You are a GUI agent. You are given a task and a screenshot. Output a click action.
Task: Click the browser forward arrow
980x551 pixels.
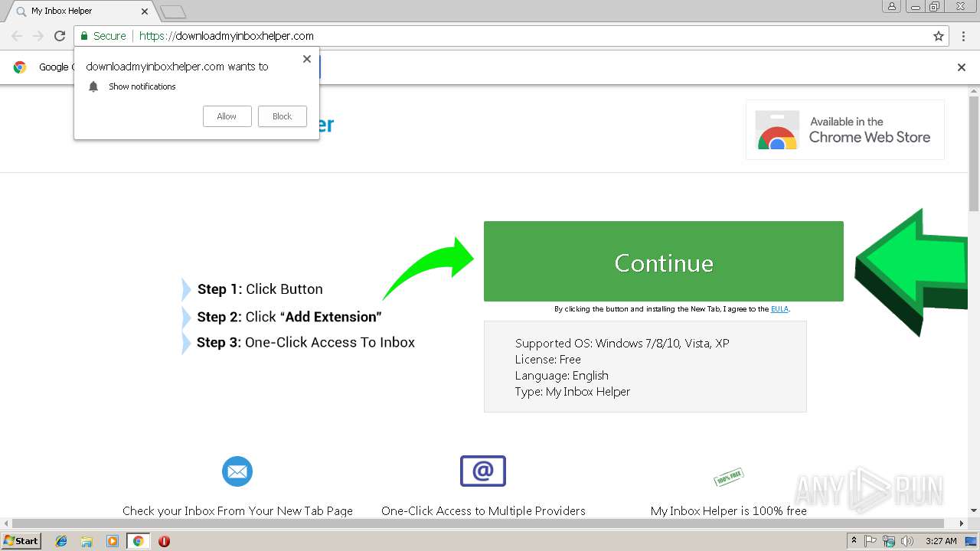pos(38,36)
